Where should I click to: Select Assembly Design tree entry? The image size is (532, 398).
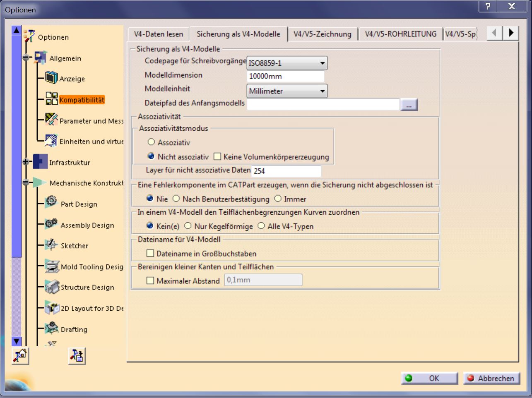[x=87, y=225]
